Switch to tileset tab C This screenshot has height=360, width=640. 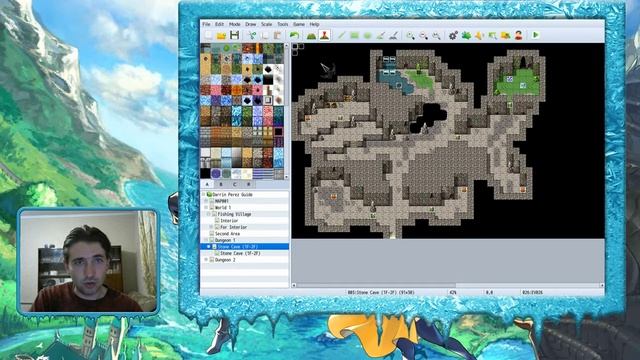point(234,184)
